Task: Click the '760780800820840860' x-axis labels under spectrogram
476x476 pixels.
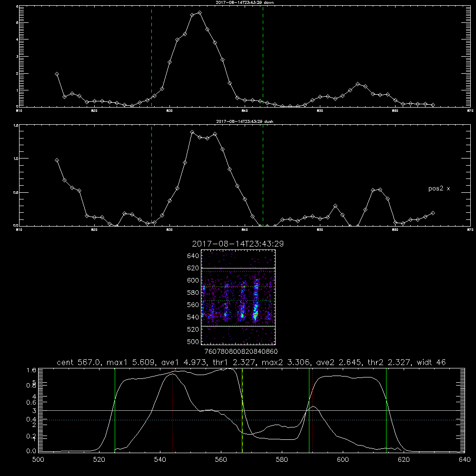Action: pyautogui.click(x=241, y=352)
